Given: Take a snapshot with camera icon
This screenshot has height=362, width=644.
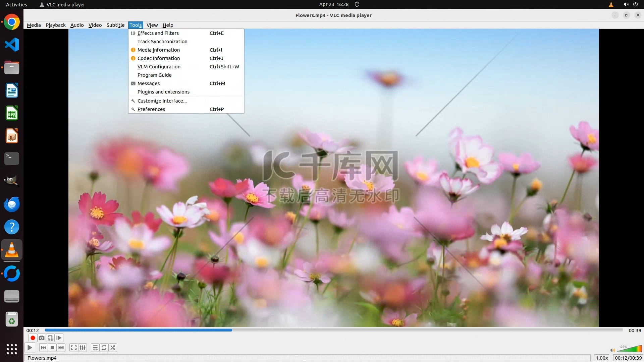Looking at the screenshot, I should (41, 338).
